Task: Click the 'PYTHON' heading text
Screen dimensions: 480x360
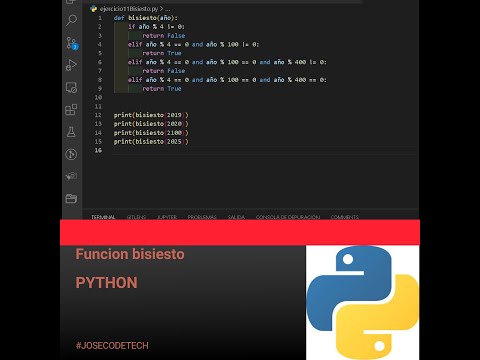Action: pos(106,283)
